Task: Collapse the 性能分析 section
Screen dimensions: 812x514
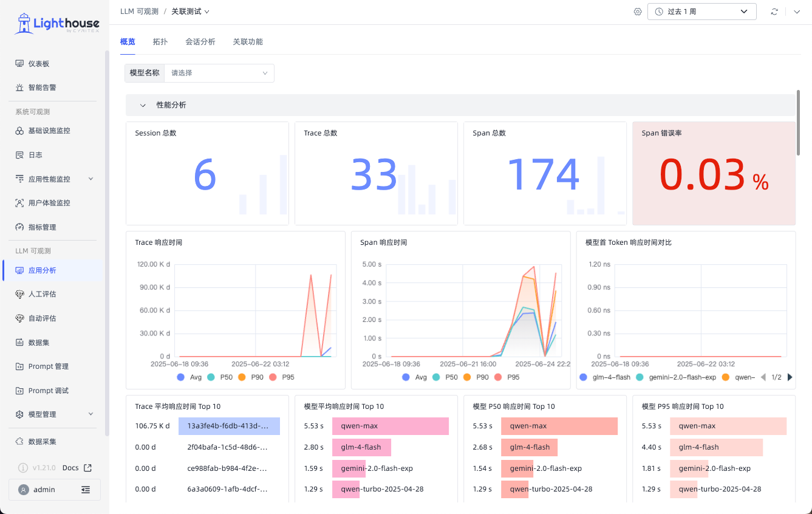Action: click(143, 105)
